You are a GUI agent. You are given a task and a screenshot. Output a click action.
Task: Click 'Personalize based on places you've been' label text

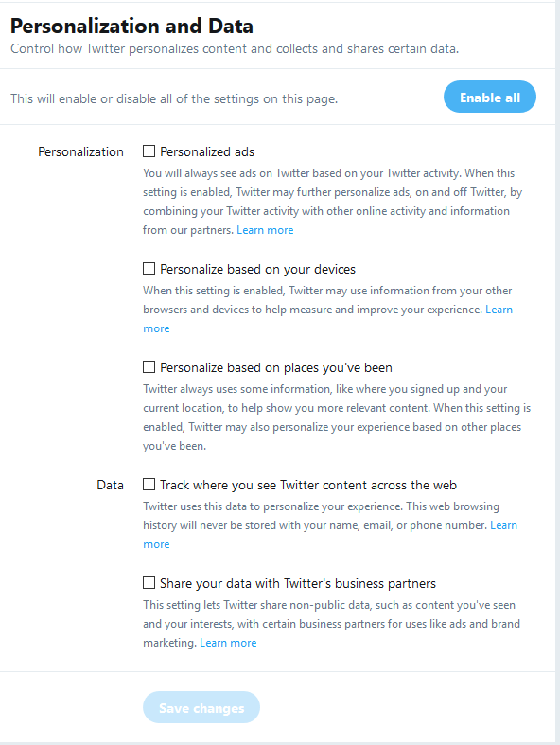(x=276, y=367)
